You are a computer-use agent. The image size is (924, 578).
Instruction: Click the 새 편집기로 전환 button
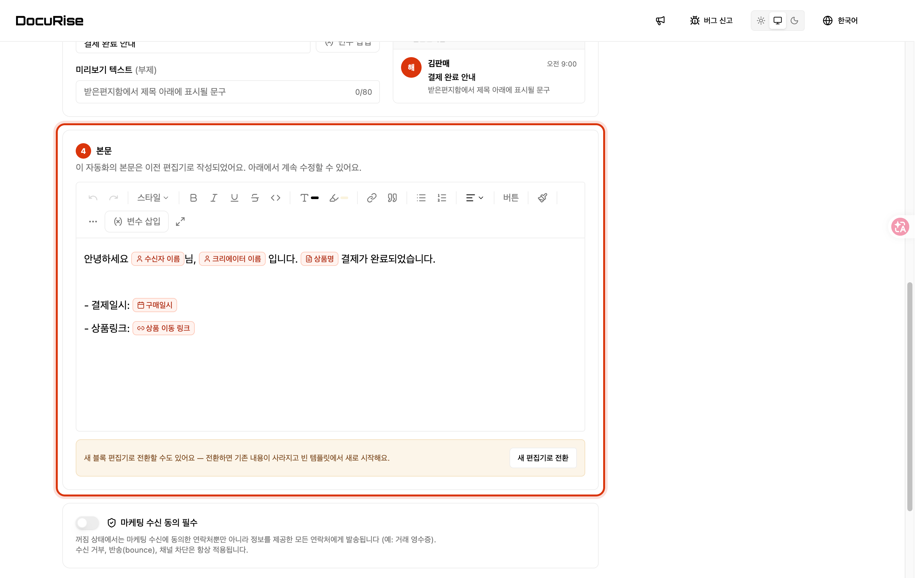[x=543, y=458]
